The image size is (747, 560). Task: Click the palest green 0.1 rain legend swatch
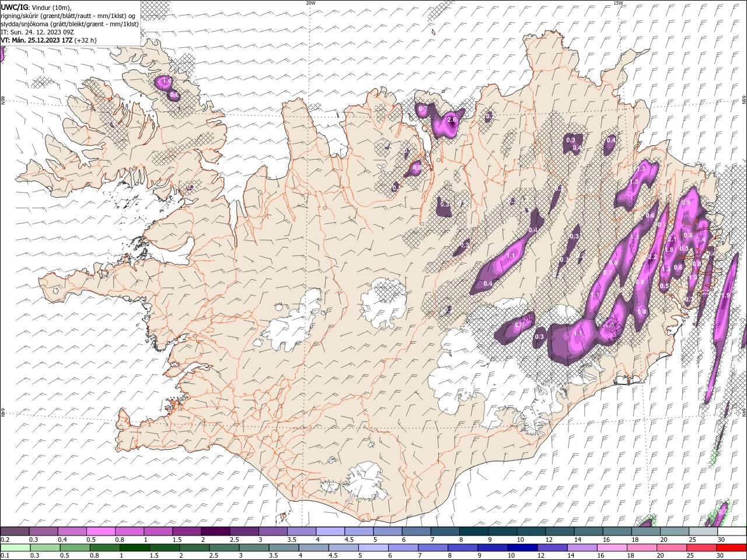point(15,548)
